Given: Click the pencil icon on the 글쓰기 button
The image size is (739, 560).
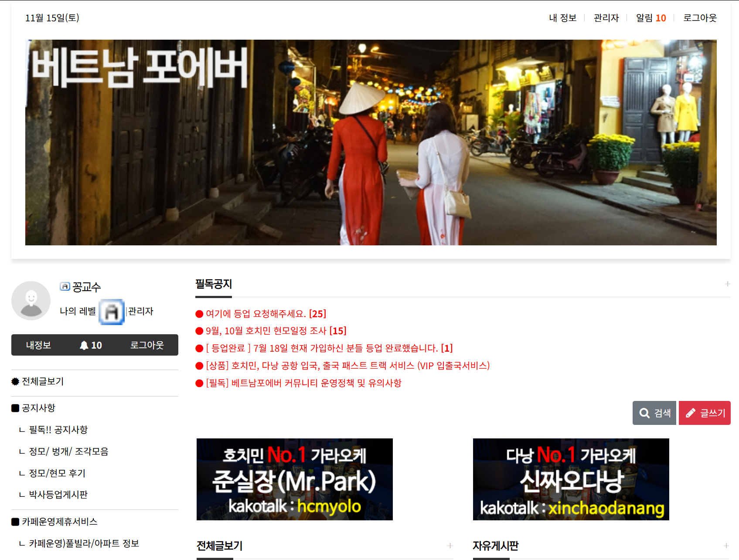Looking at the screenshot, I should coord(690,413).
